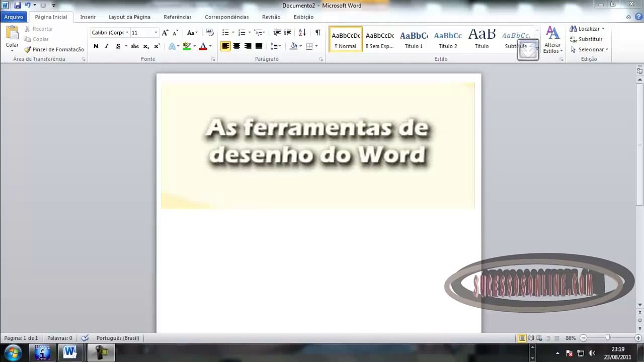Image resolution: width=644 pixels, height=362 pixels.
Task: Clear formatting with eraser icon
Action: click(210, 33)
